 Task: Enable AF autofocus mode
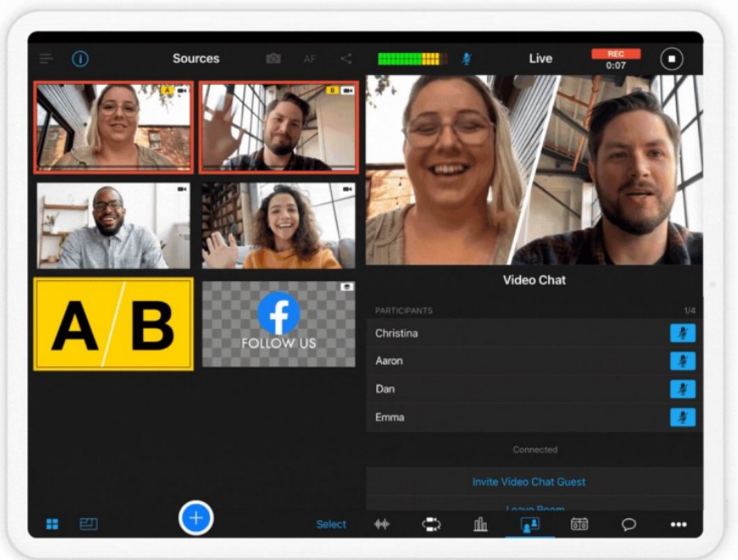click(309, 58)
